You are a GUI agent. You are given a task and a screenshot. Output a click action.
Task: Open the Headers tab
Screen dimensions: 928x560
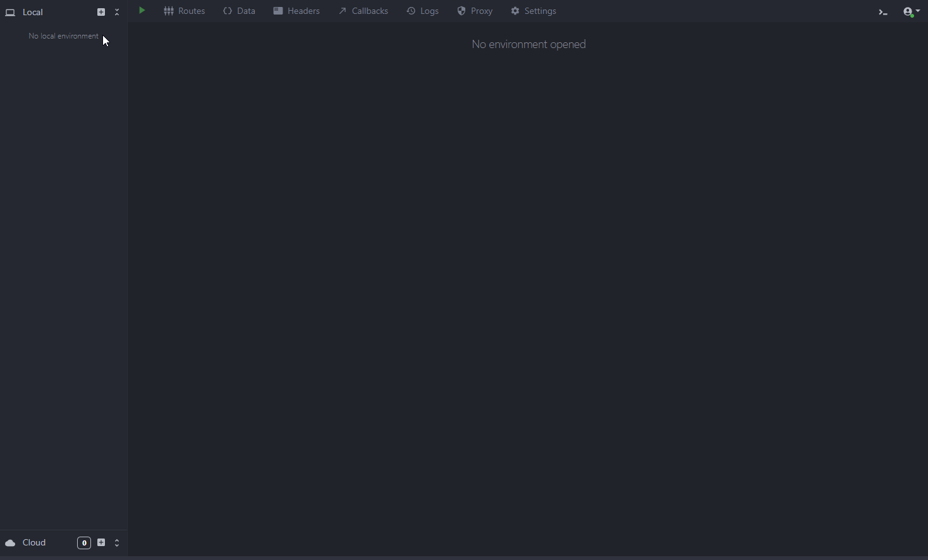pos(296,11)
